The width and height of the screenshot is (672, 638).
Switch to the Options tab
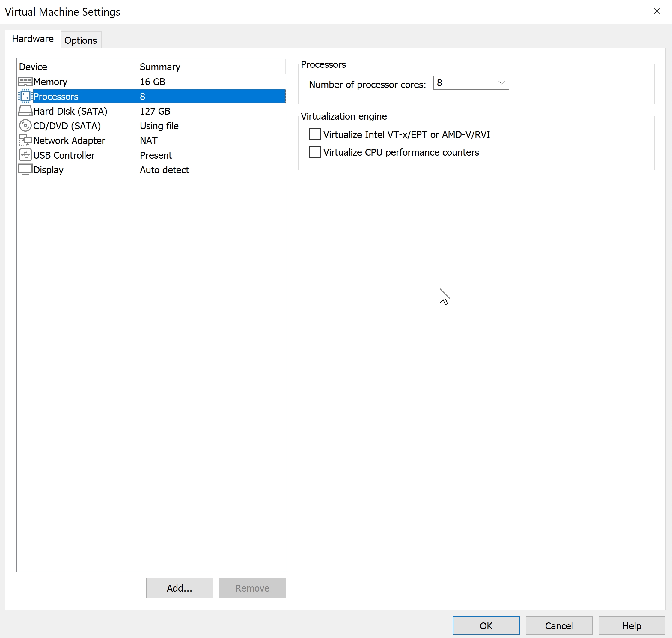pos(81,40)
